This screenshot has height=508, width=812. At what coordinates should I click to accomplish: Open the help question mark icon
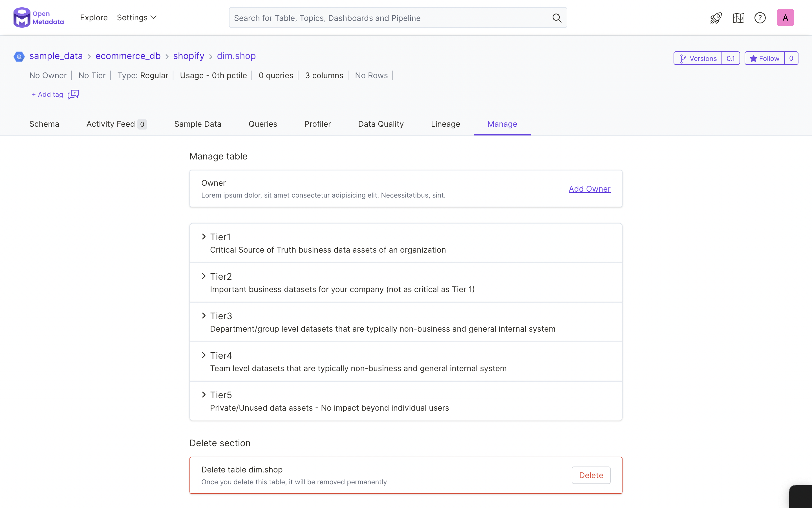760,18
